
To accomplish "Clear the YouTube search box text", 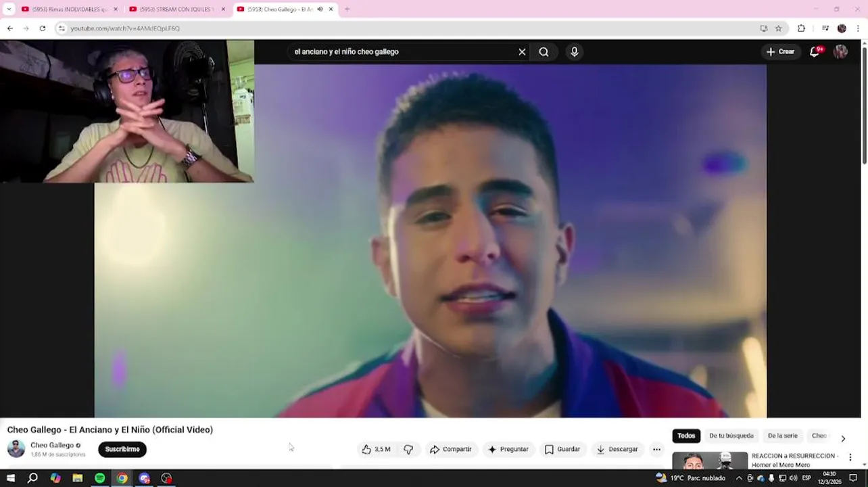I will coord(522,52).
